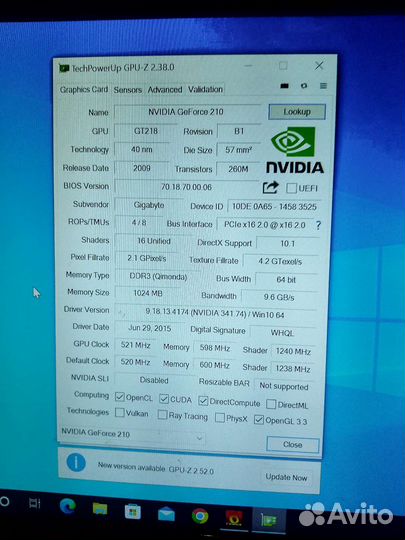405x540 pixels.
Task: Click the Revision value B1
Action: [239, 132]
